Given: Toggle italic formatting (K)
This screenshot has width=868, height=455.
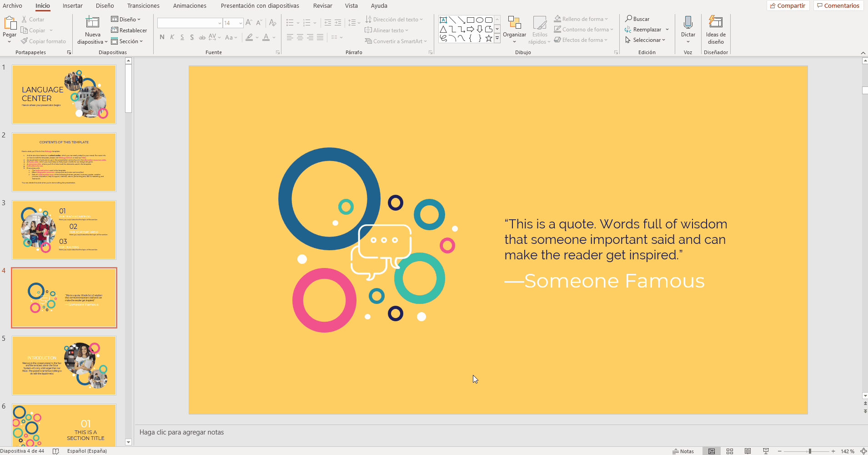Looking at the screenshot, I should click(172, 37).
